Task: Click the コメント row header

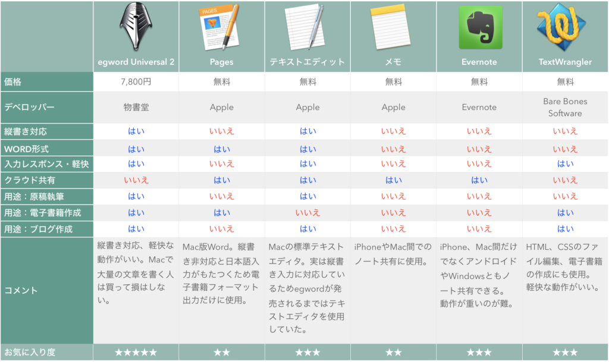Action: [46, 291]
